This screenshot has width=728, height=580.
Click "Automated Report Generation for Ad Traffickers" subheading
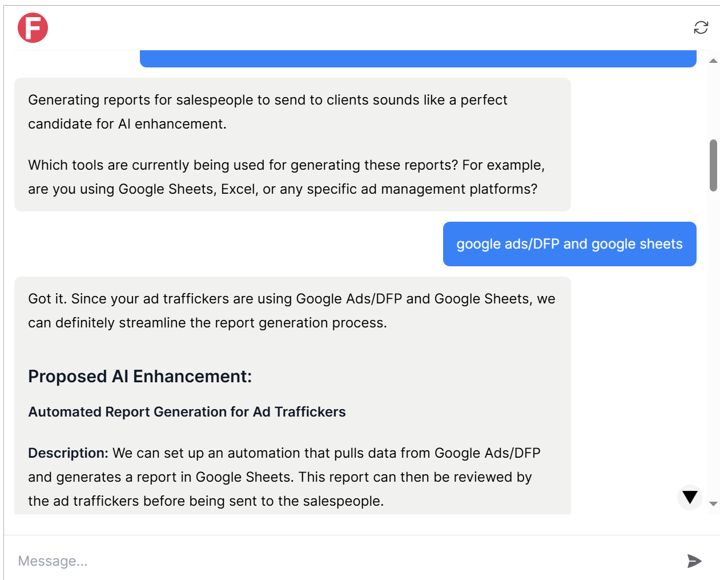pyautogui.click(x=187, y=412)
